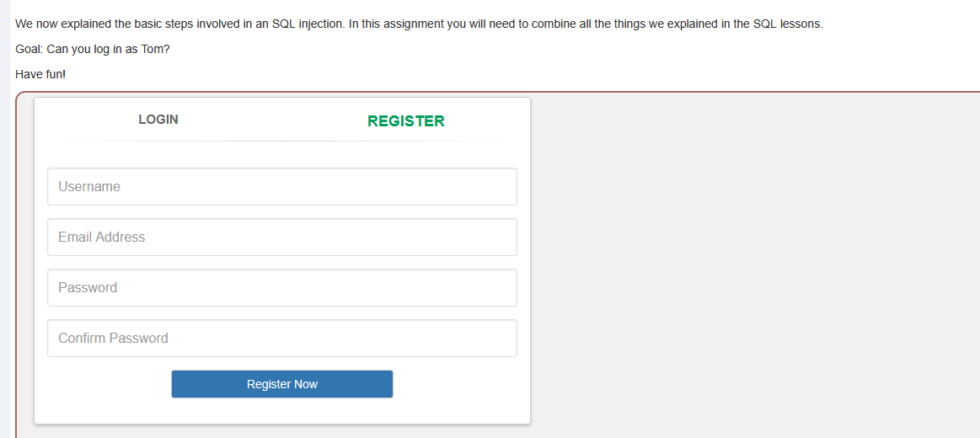Focus the Confirm Password field

click(x=281, y=339)
